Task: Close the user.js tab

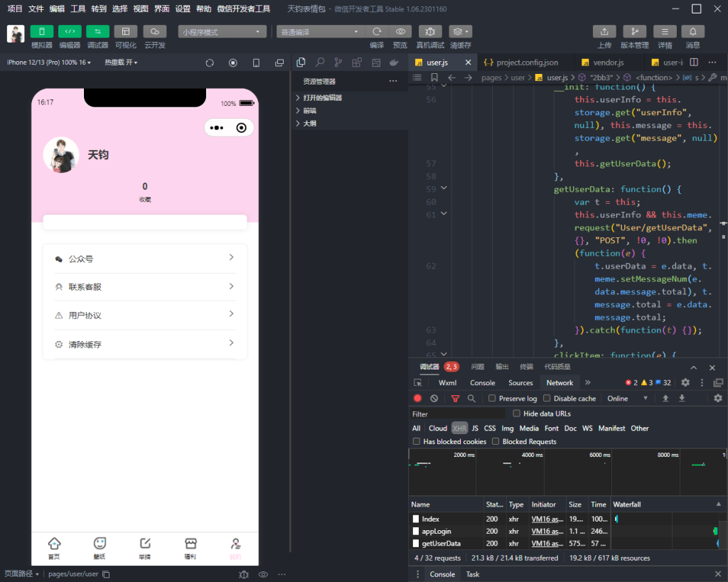Action: point(468,63)
